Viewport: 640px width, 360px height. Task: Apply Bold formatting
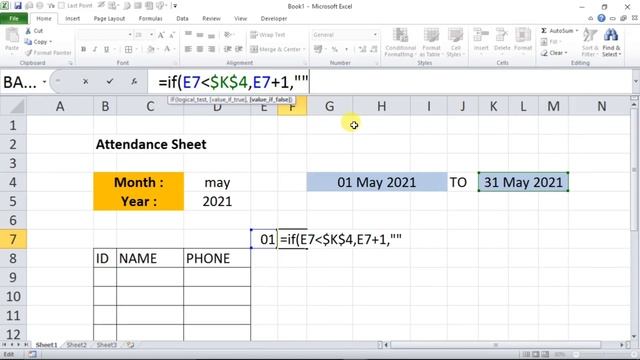click(83, 49)
